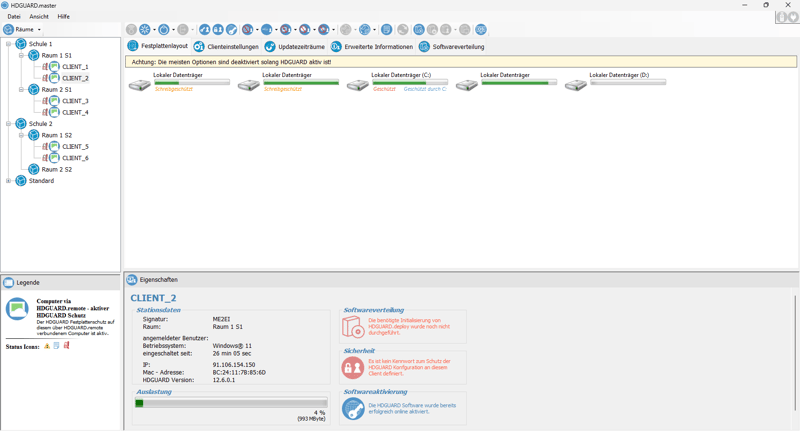Click the usage bar of Lokaler Datenträger (D:)
The height and width of the screenshot is (431, 800).
[x=628, y=82]
